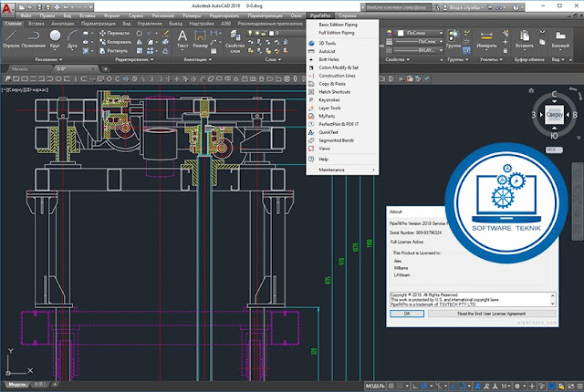Toggle object snap in the status bar

463,387
